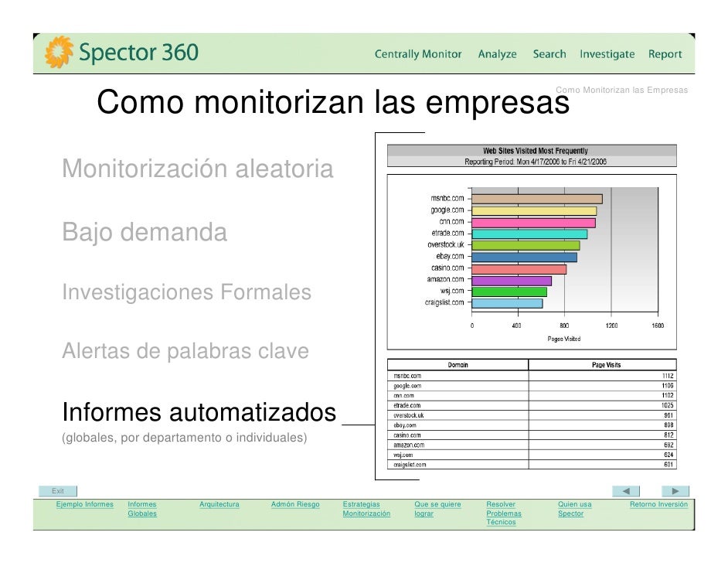Go to Estrategias Monitorización link
Image resolution: width=728 pixels, height=563 pixels.
(x=366, y=509)
